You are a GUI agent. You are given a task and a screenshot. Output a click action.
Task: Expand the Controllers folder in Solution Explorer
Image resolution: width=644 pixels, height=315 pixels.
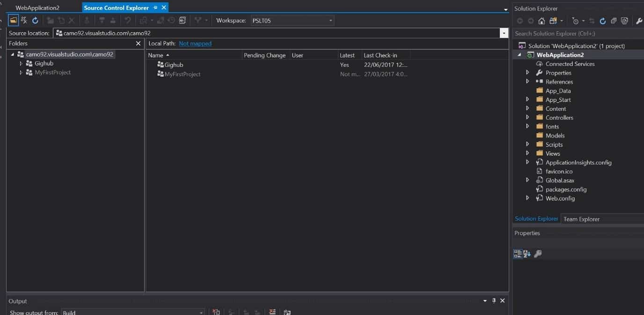coord(527,118)
